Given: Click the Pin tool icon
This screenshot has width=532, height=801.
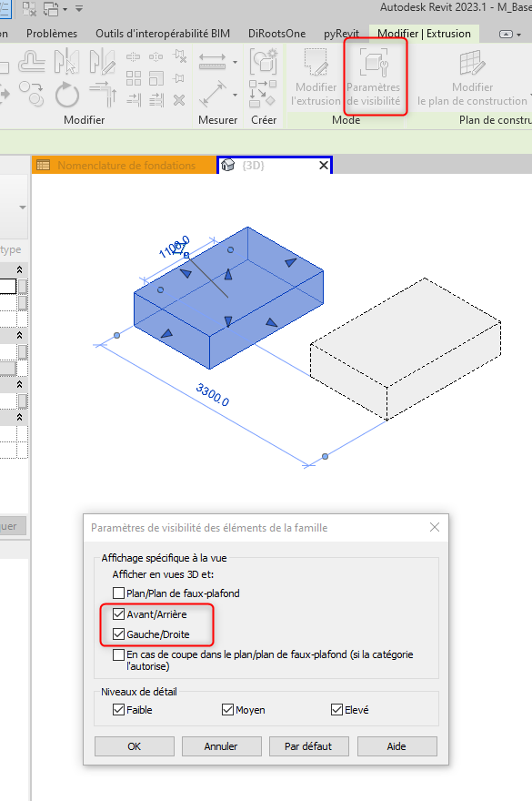Looking at the screenshot, I should tap(179, 78).
